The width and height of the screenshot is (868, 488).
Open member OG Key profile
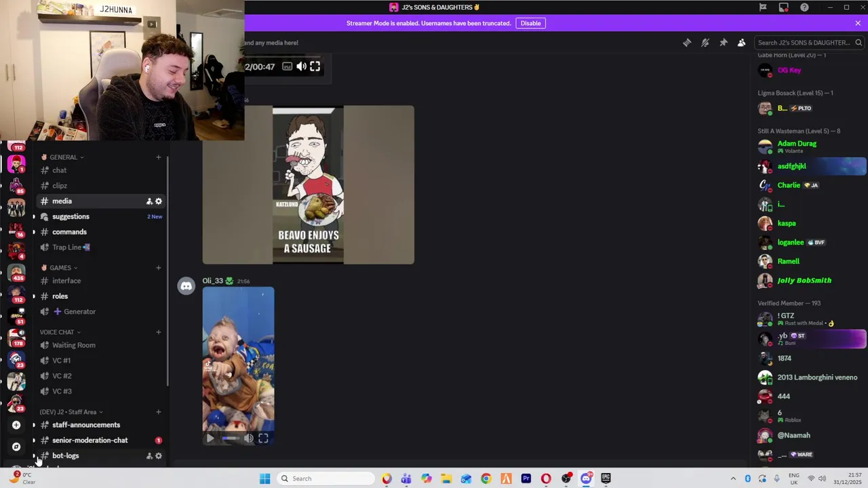pyautogui.click(x=789, y=70)
